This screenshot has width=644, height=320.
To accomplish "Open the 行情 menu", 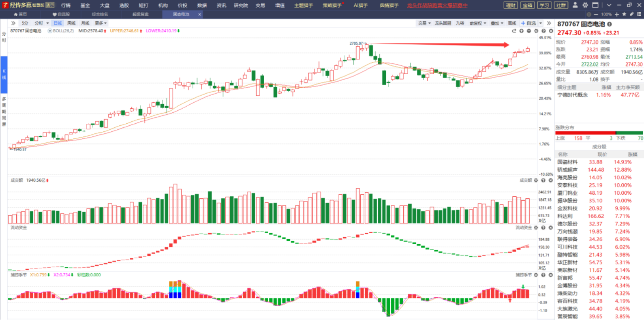I will 66,5.
